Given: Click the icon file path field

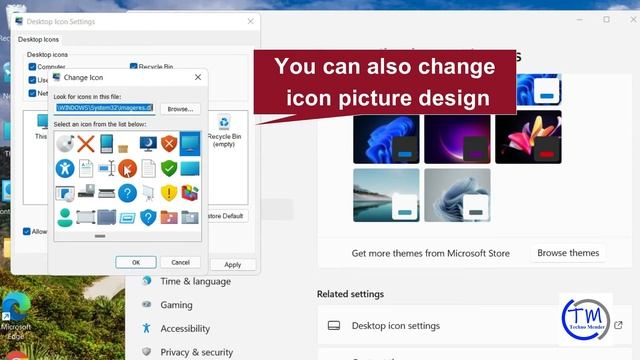Looking at the screenshot, I should click(x=104, y=108).
